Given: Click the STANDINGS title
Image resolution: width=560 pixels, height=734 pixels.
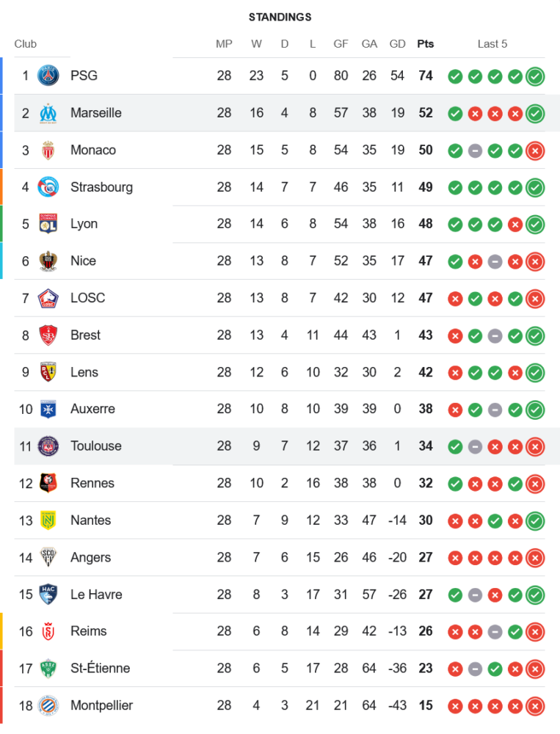Looking at the screenshot, I should tap(280, 17).
